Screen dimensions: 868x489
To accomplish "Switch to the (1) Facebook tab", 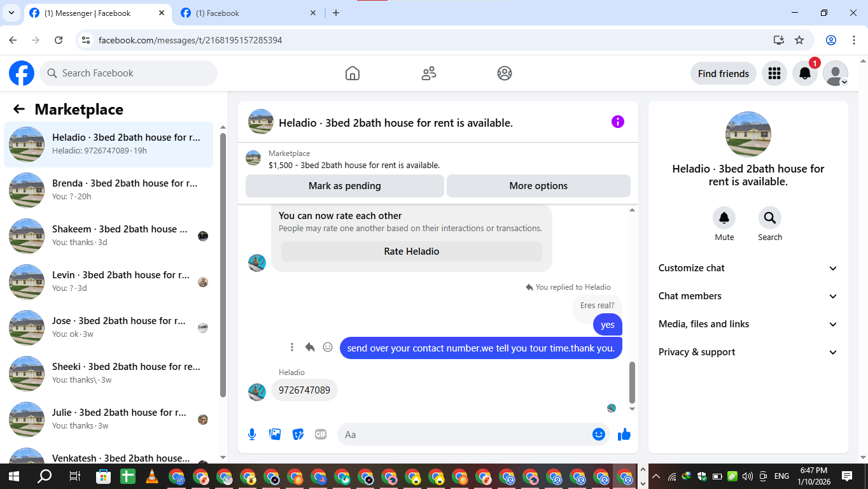I will point(248,13).
